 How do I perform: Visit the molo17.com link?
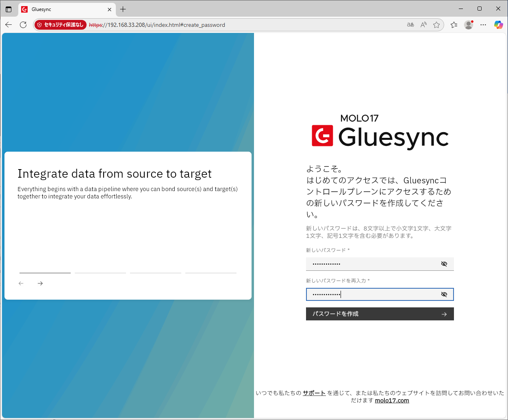(x=392, y=400)
